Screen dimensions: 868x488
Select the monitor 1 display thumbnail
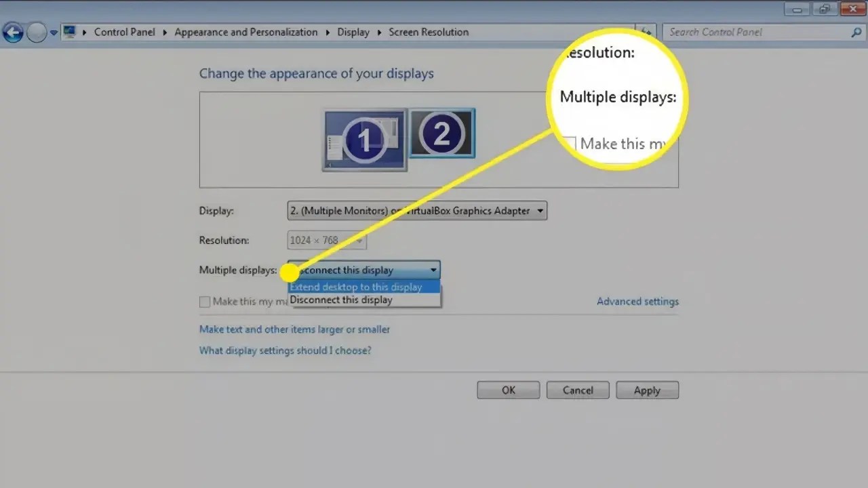(x=364, y=139)
